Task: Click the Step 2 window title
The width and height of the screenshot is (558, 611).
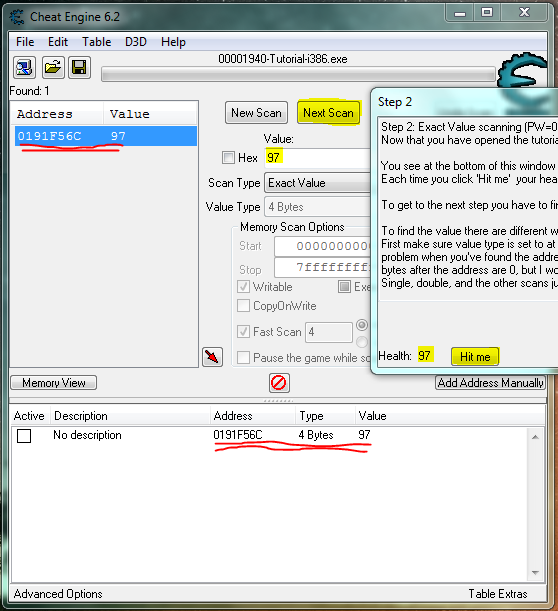Action: [395, 102]
